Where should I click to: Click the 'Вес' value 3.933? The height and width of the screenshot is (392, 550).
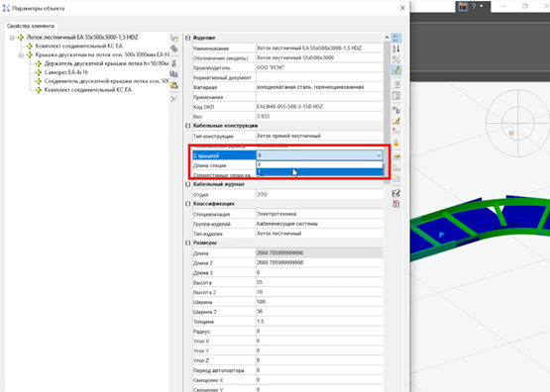point(319,116)
